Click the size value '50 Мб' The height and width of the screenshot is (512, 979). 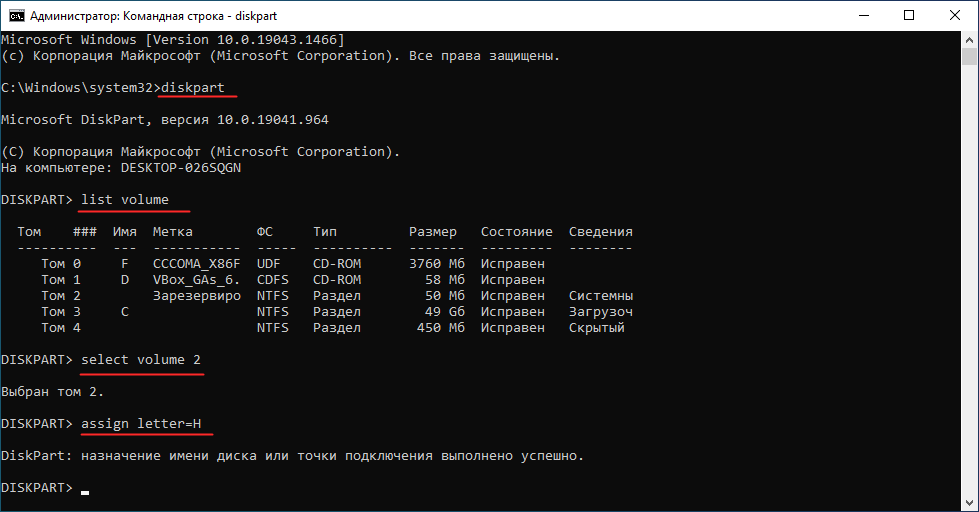[445, 295]
